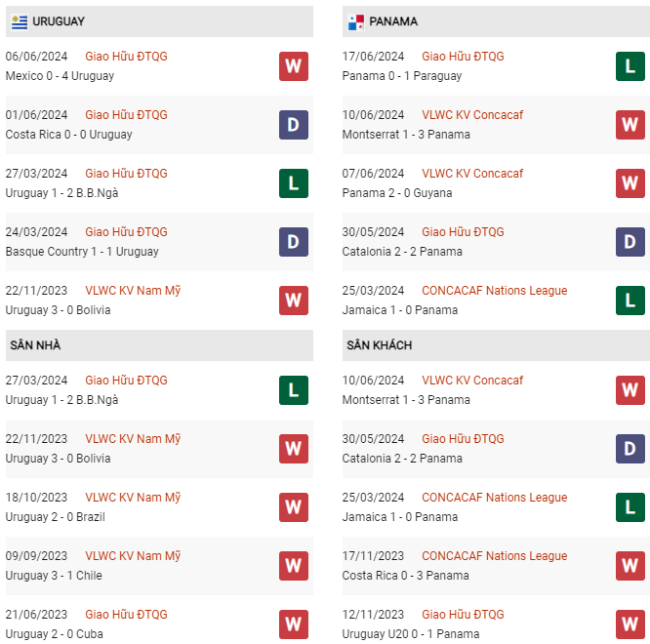Click D badge beside Basque Country 1-1 Uruguay
This screenshot has height=644, width=650.
pos(294,242)
